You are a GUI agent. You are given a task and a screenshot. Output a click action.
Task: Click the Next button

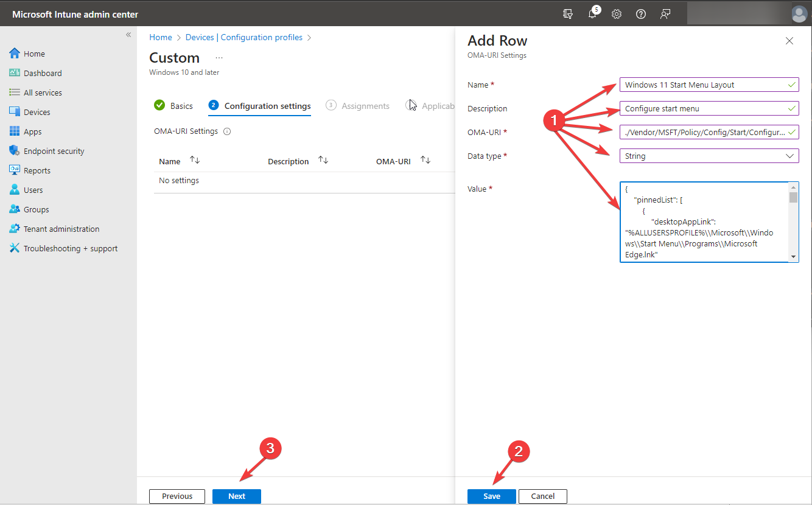tap(237, 496)
